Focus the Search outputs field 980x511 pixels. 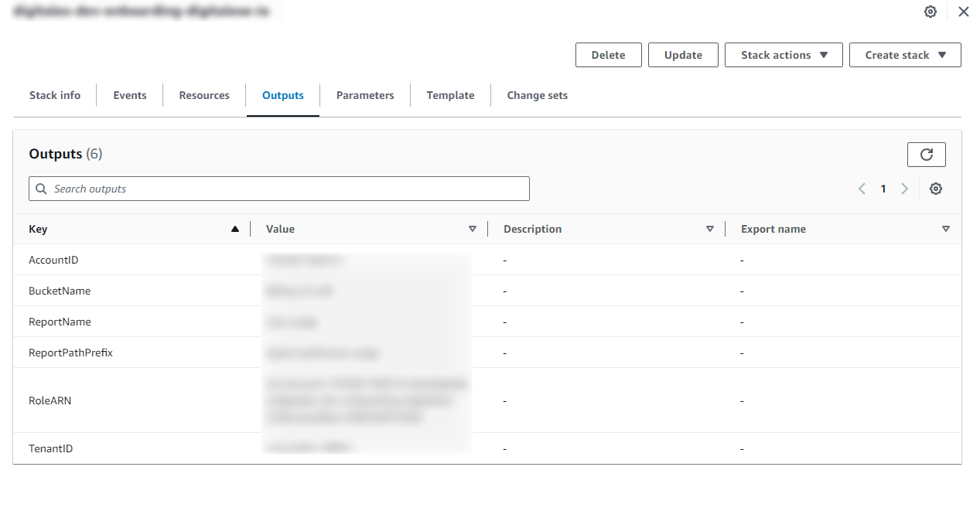278,189
